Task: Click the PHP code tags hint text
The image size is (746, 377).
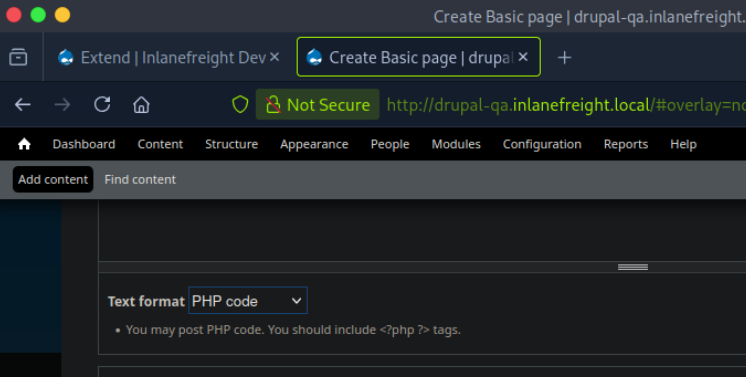Action: coord(293,330)
